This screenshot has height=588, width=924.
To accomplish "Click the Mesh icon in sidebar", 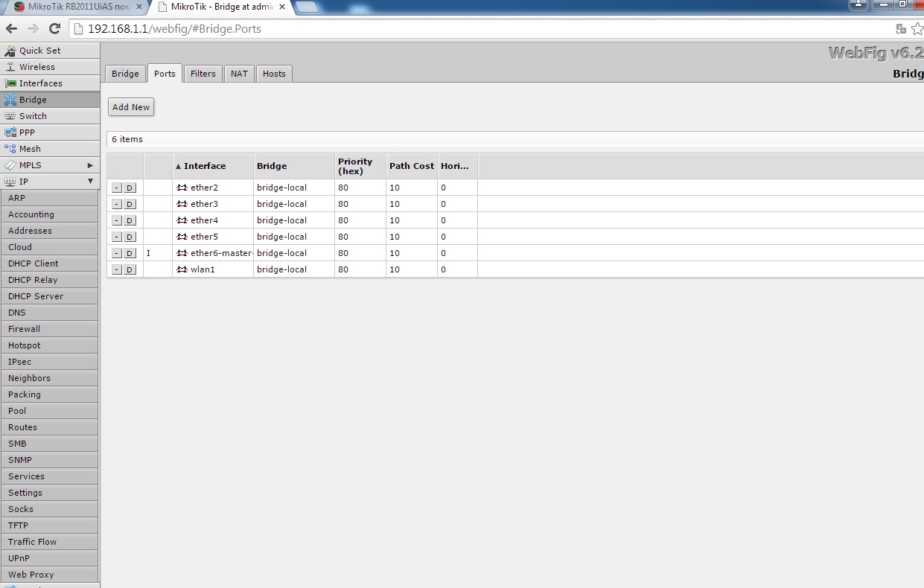I will (10, 149).
